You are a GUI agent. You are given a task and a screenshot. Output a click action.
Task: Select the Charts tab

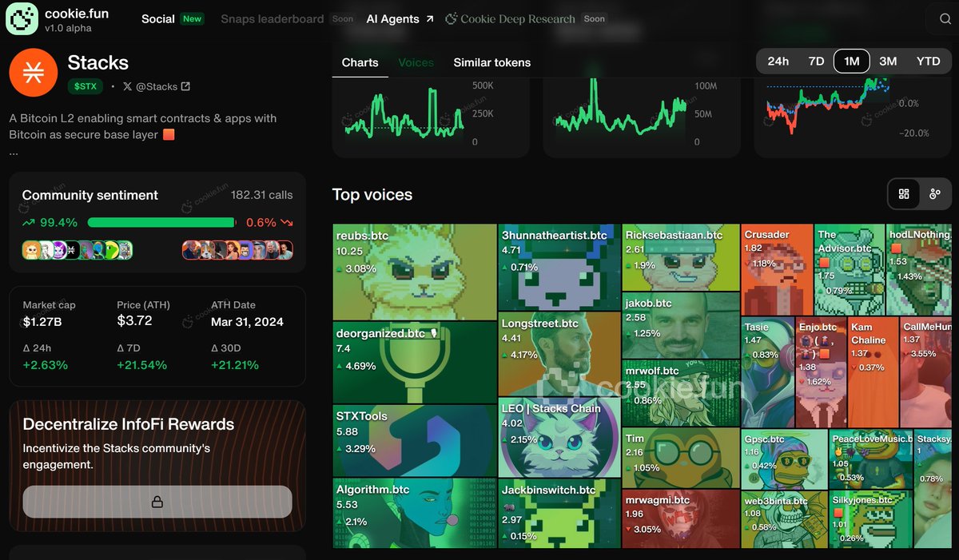point(360,62)
